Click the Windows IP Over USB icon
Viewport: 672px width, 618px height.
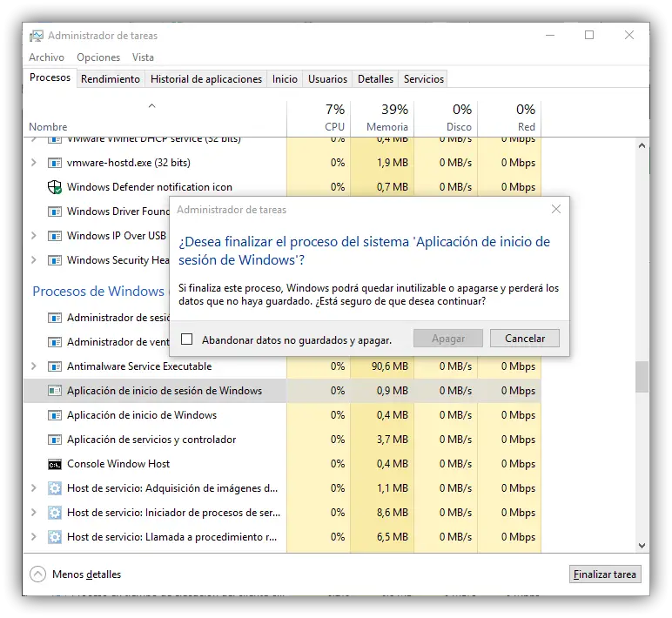coord(55,236)
